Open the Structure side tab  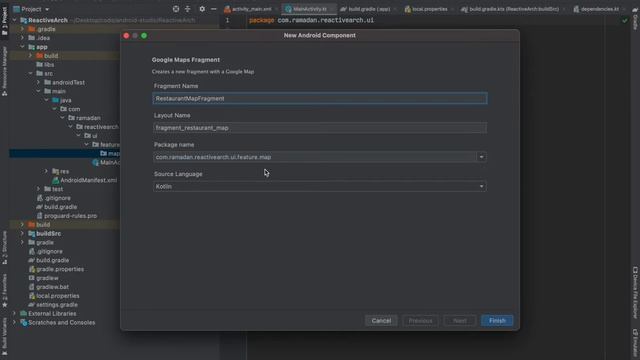point(4,247)
